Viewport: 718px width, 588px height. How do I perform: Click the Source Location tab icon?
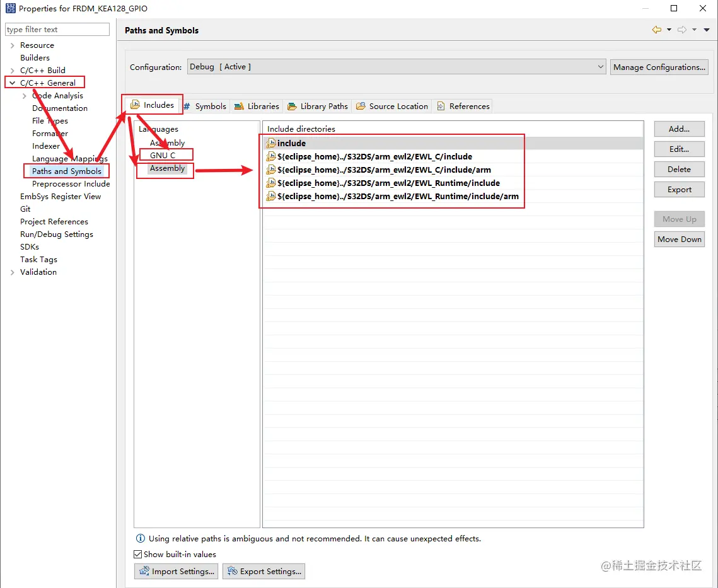[361, 107]
